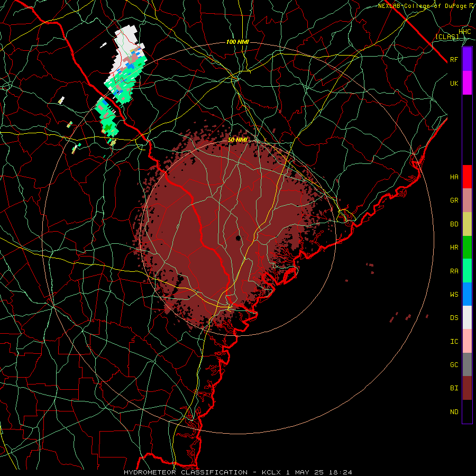Click the KCLX station identifier in footer
Viewport: 476px width, 476px height.
coord(271,472)
